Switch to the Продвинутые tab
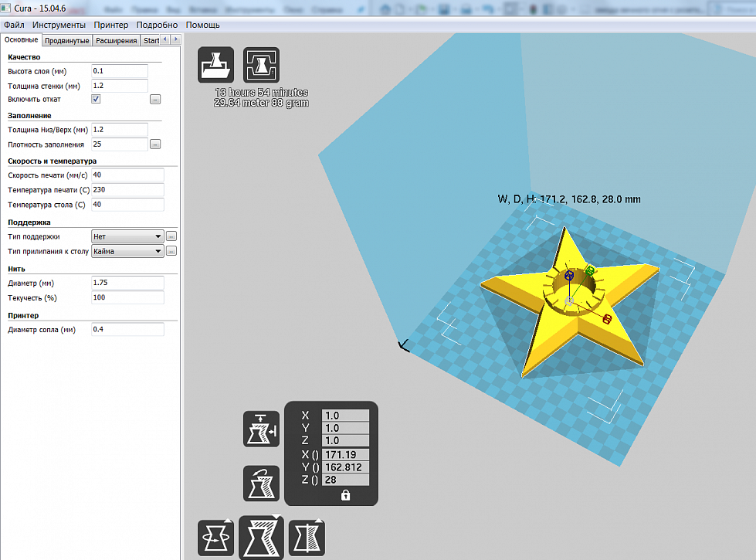756x560 pixels. pyautogui.click(x=67, y=40)
